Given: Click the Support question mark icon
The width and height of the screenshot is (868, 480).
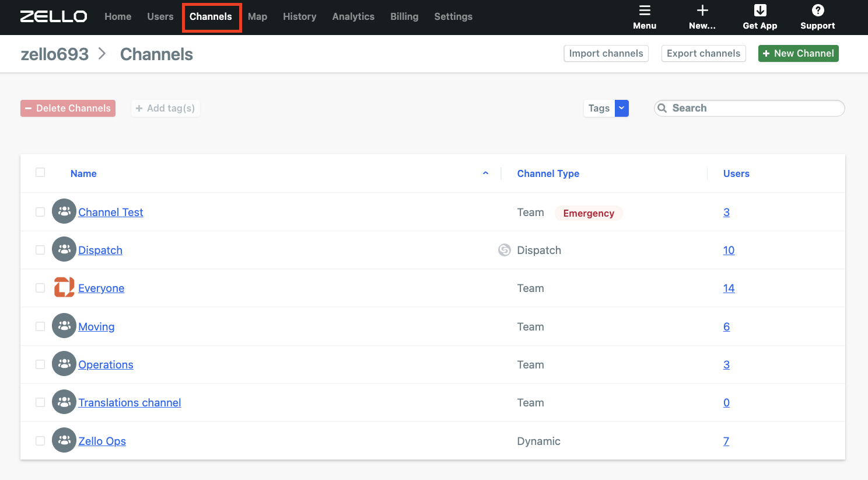Looking at the screenshot, I should pos(817,11).
